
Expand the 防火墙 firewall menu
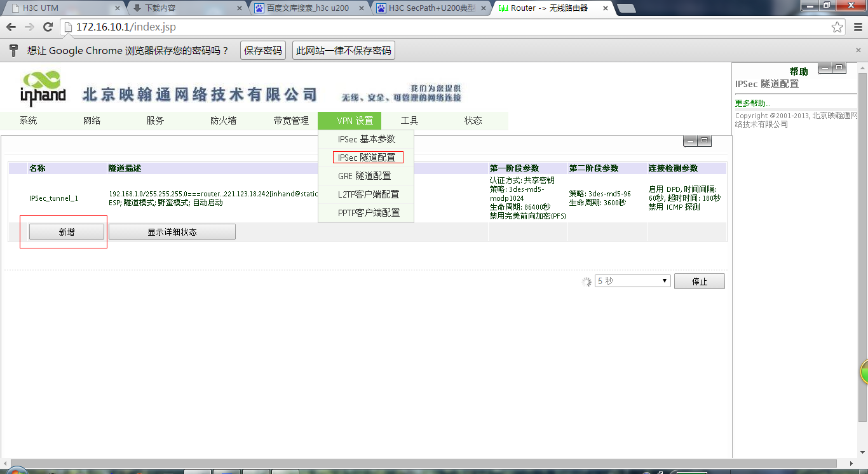point(223,121)
